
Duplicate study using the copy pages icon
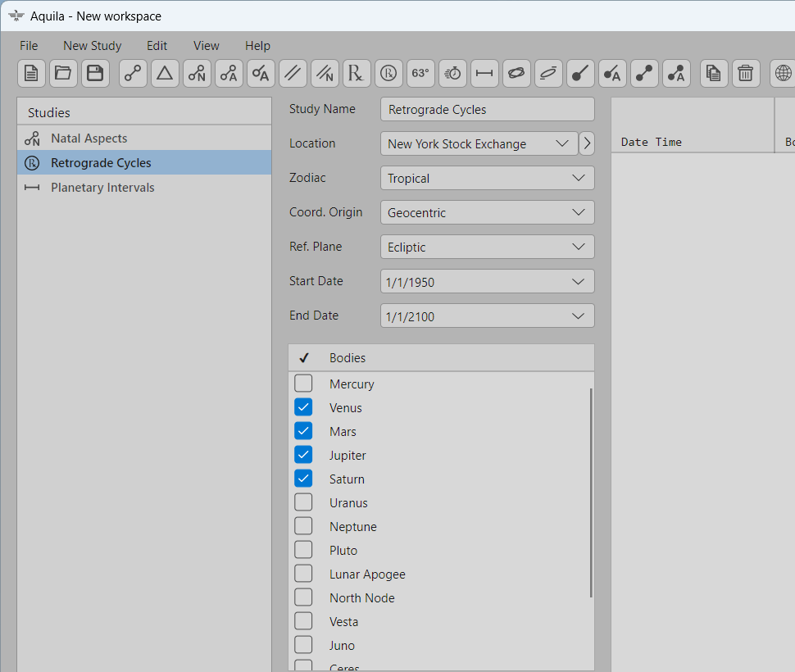click(x=713, y=74)
